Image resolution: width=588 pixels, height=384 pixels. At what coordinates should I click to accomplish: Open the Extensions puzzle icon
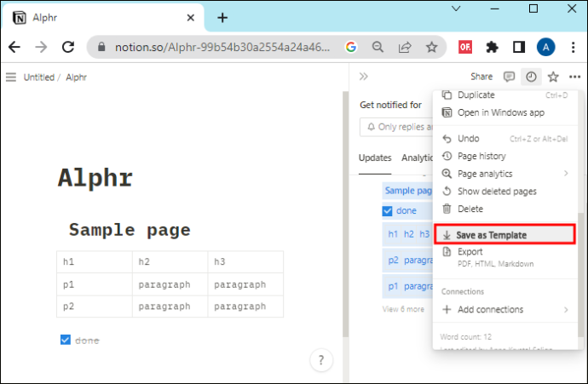click(492, 47)
